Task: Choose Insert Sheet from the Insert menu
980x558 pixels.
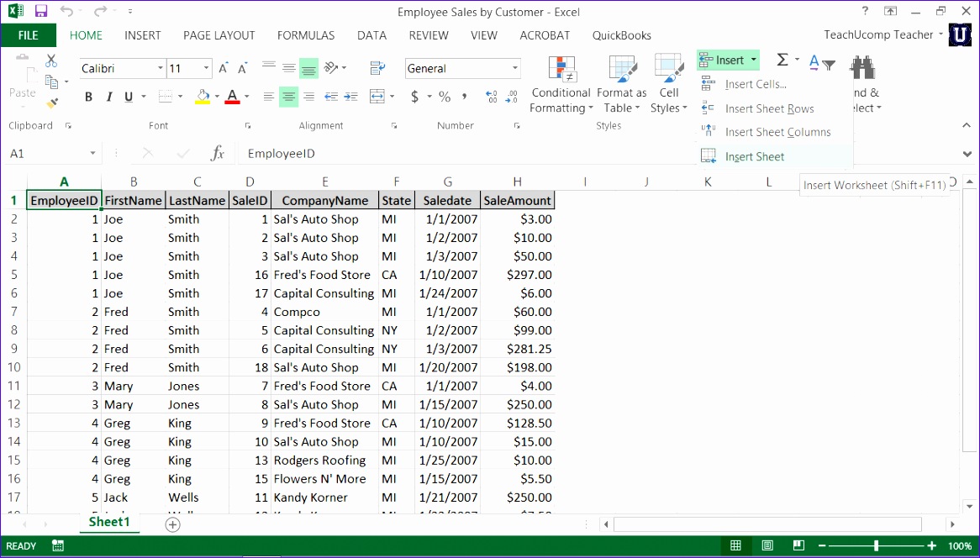Action: 755,156
